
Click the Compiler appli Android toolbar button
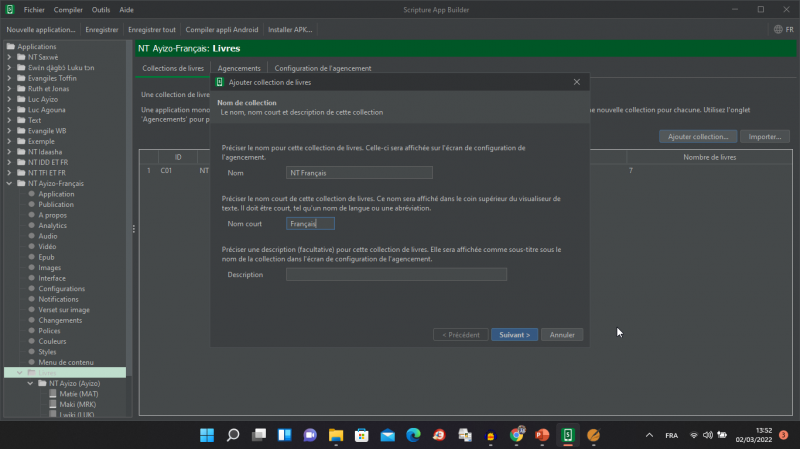click(x=221, y=30)
